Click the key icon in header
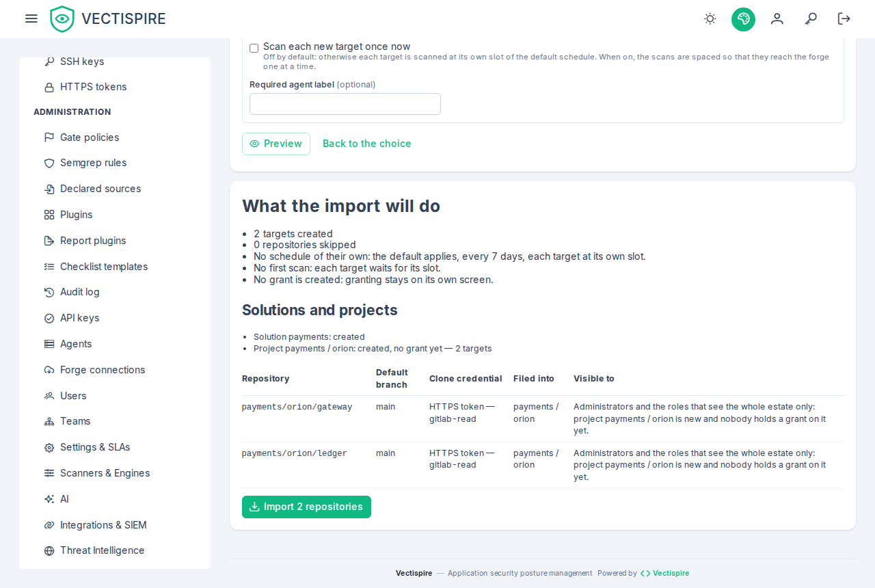The image size is (875, 588). 811,19
